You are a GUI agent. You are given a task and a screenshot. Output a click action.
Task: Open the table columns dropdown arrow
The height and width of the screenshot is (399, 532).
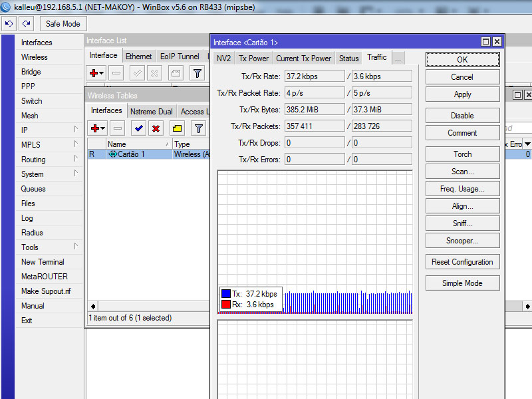(x=527, y=144)
